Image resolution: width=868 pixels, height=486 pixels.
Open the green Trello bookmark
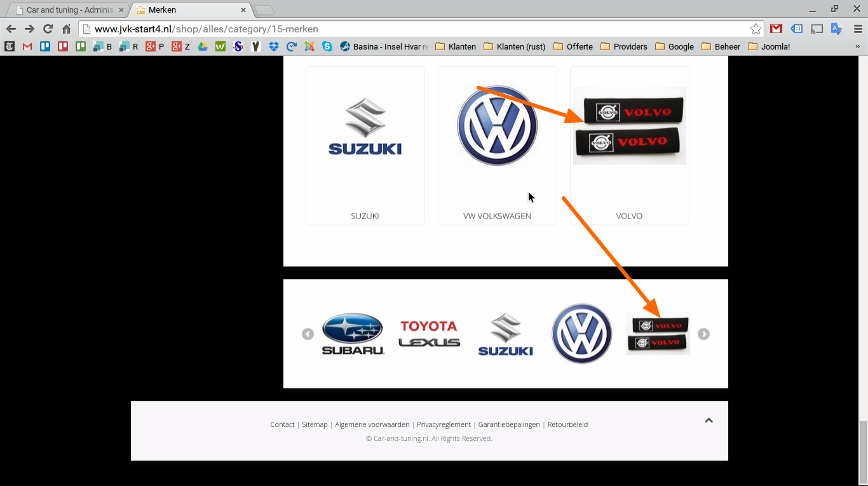[x=81, y=46]
